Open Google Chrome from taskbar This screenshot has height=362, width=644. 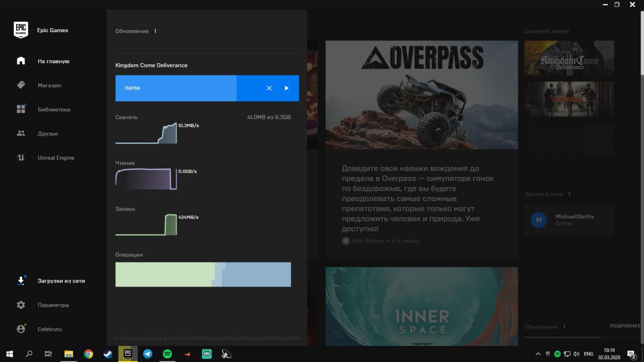(x=88, y=354)
